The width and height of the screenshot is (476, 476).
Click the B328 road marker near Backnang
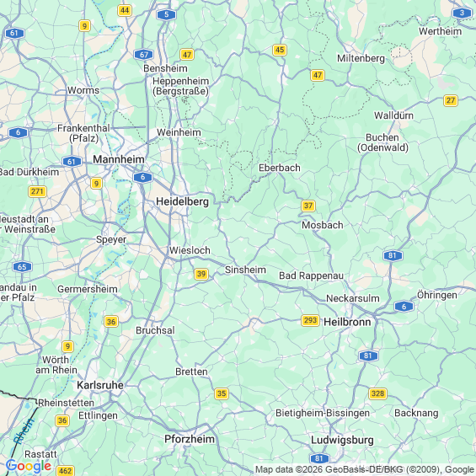point(377,393)
